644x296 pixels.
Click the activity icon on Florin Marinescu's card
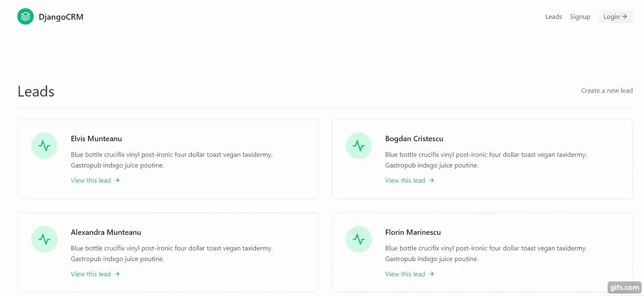[358, 239]
